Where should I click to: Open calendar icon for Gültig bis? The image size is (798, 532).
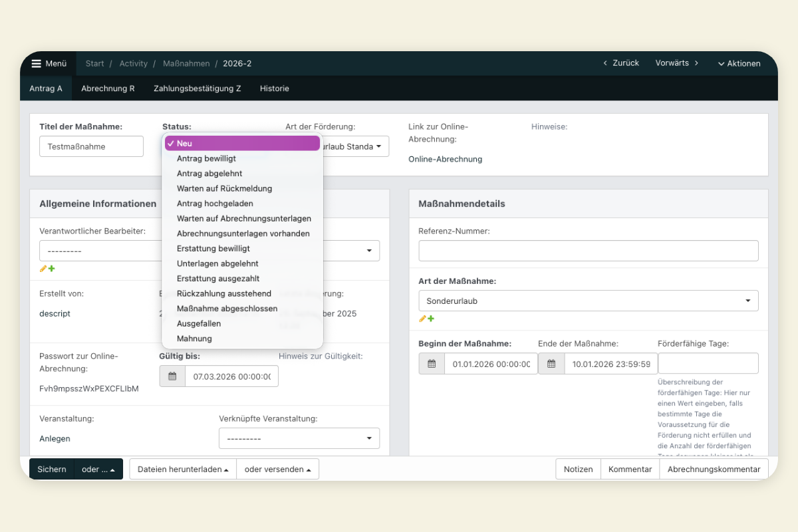(x=172, y=376)
